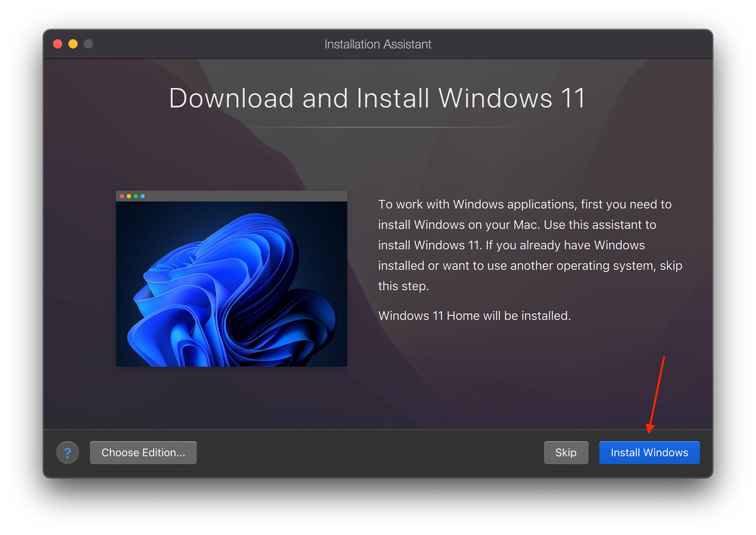Click Choose Edition to pick a Windows edition
The width and height of the screenshot is (756, 535).
pyautogui.click(x=143, y=452)
